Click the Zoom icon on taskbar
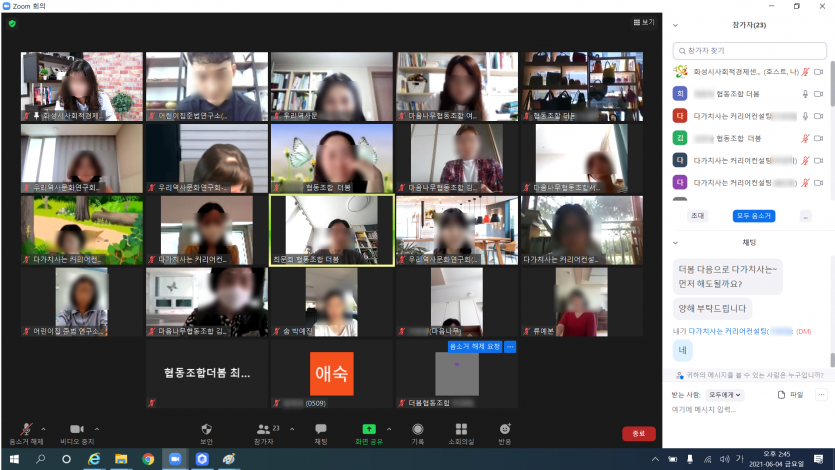Viewport: 835px width, 470px height. [175, 459]
